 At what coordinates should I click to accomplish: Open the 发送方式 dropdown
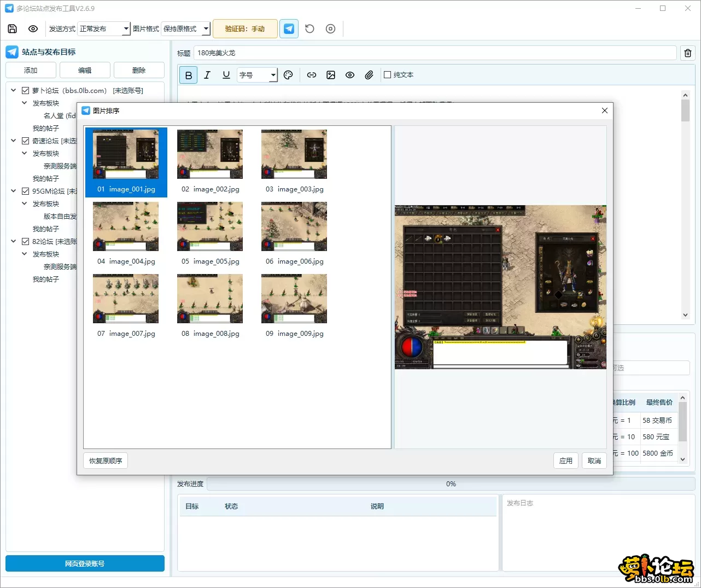click(x=104, y=29)
